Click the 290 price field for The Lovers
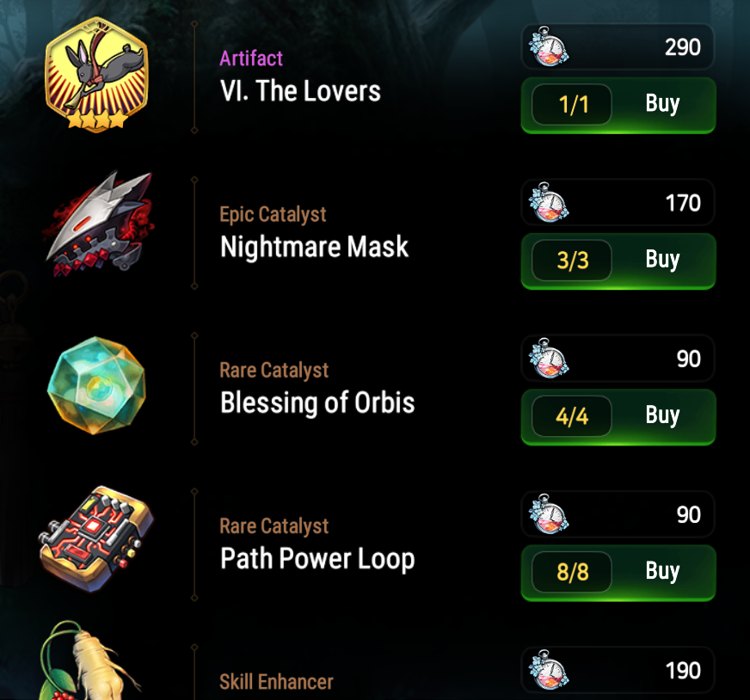Image resolution: width=750 pixels, height=700 pixels. pyautogui.click(x=618, y=46)
